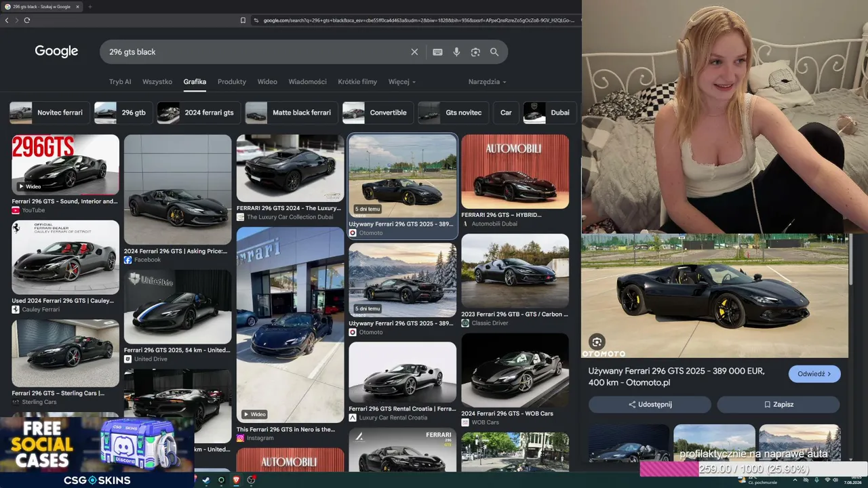Image resolution: width=868 pixels, height=488 pixels.
Task: Show hidden system tray icons
Action: pos(795,480)
